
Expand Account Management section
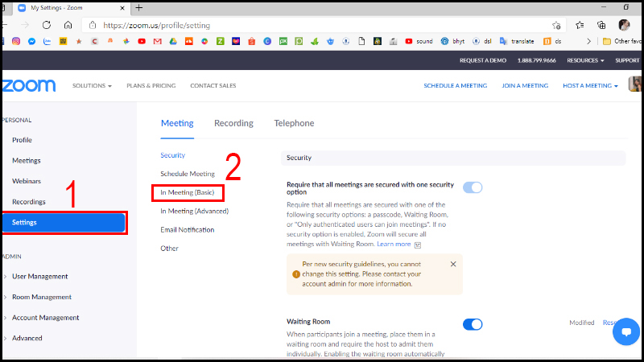pos(45,317)
